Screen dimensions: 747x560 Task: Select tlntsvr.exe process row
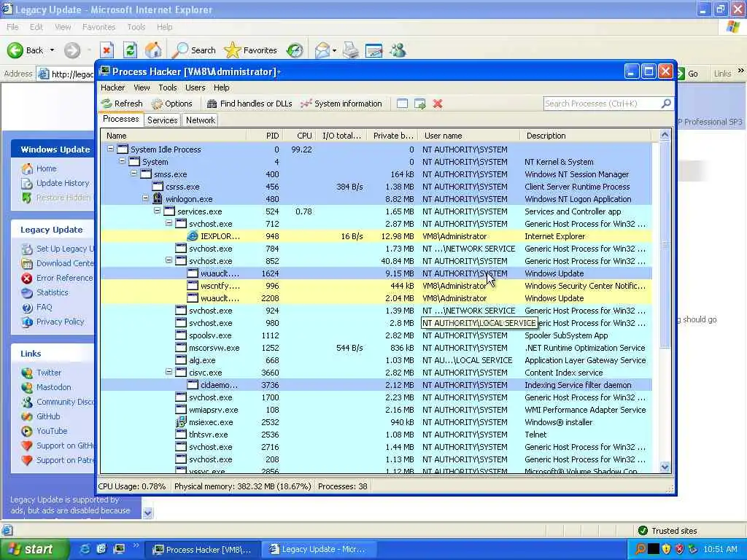pos(376,435)
